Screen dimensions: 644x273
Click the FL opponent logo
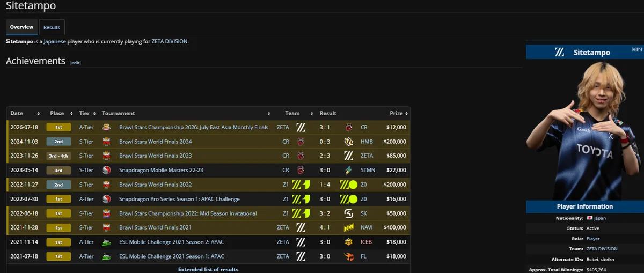tap(349, 256)
